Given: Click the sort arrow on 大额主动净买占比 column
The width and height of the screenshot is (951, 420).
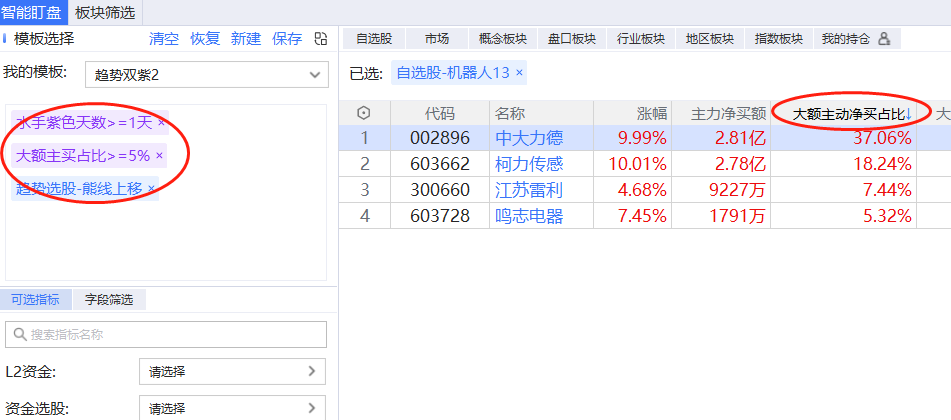Looking at the screenshot, I should (909, 113).
